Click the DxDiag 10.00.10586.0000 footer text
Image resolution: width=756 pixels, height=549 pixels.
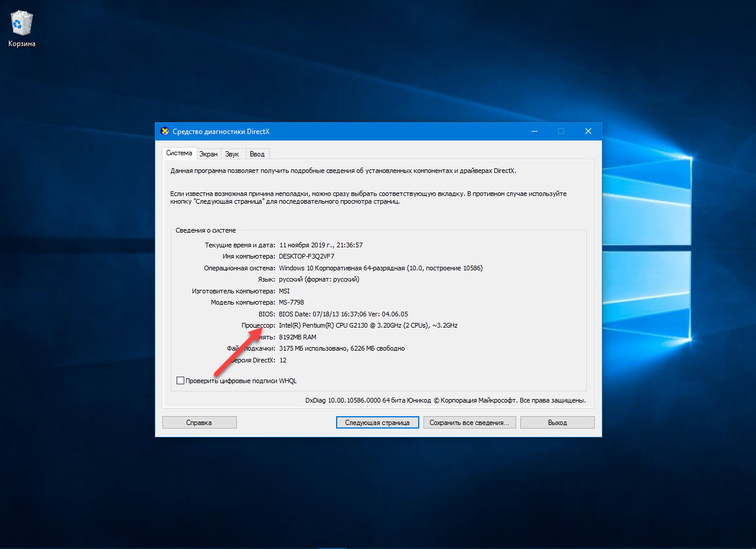click(445, 400)
